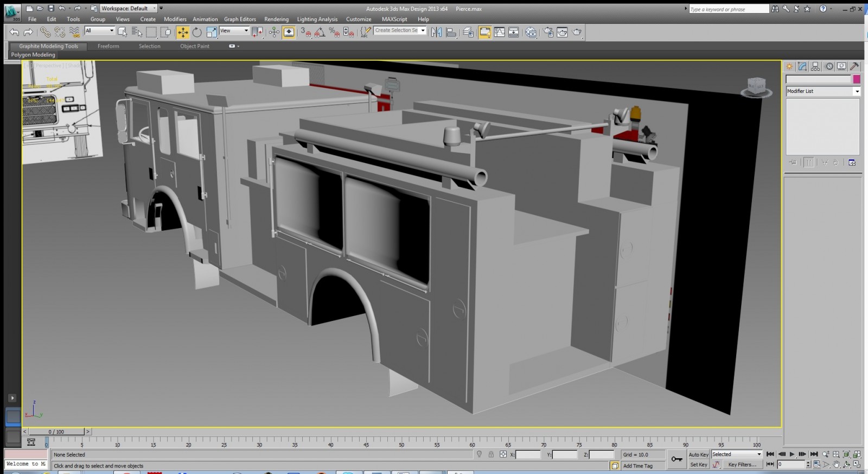Open the Hierarchy command panel
868x474 pixels.
815,66
